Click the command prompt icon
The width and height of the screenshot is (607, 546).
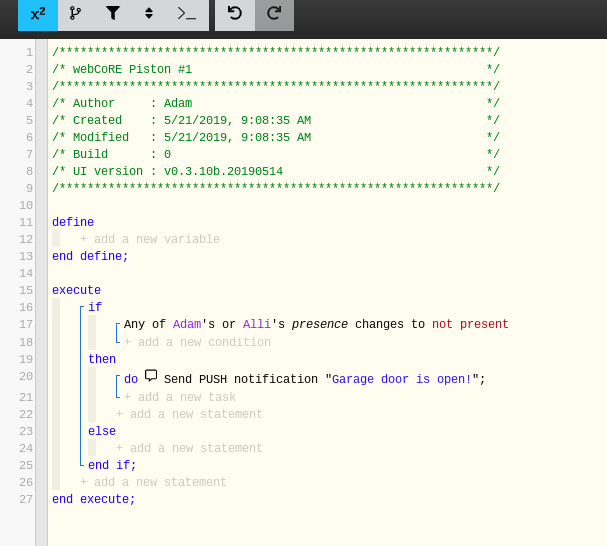[x=187, y=14]
